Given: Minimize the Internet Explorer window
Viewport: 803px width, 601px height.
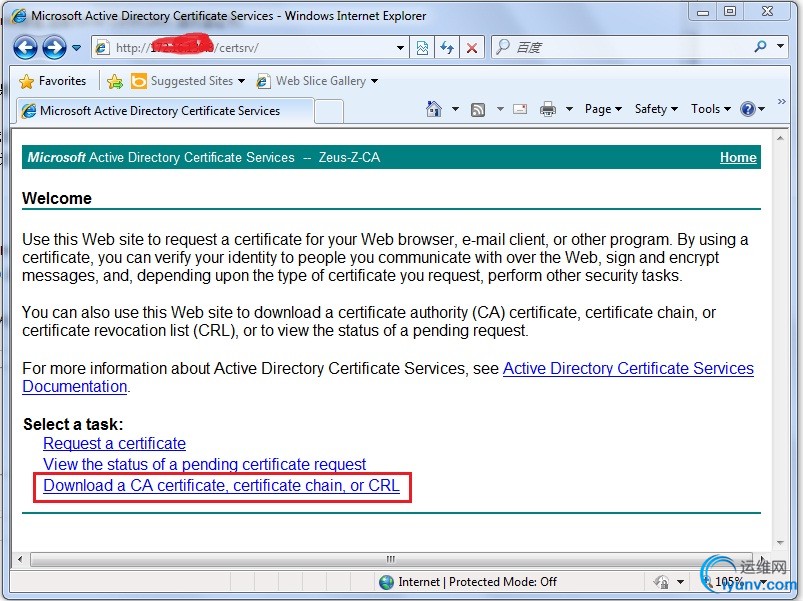Looking at the screenshot, I should 703,12.
